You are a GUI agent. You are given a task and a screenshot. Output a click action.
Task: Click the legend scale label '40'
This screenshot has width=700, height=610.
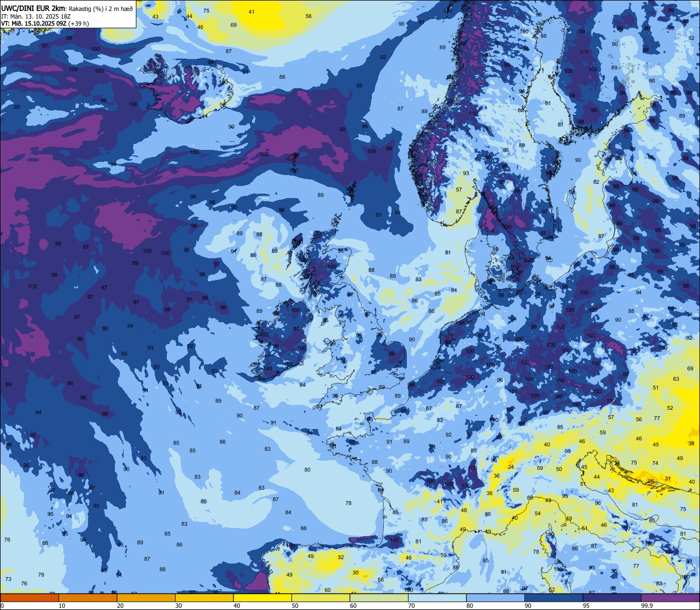[x=237, y=606]
